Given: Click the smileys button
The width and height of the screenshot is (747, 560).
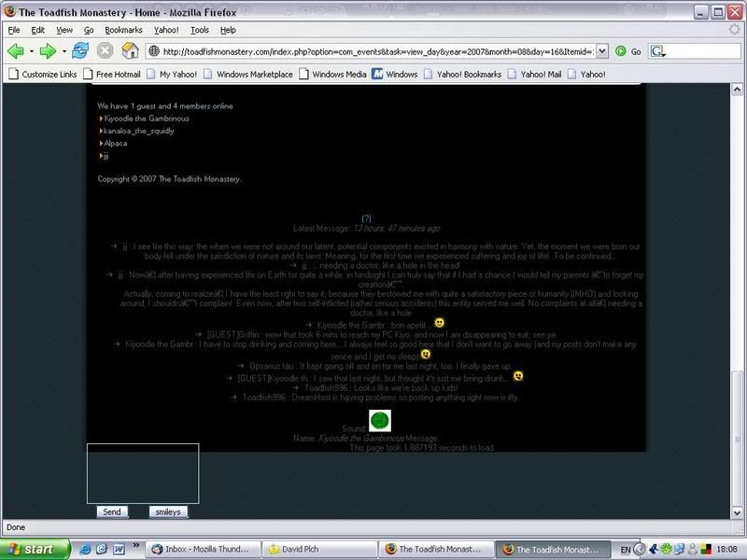Looking at the screenshot, I should point(168,511).
